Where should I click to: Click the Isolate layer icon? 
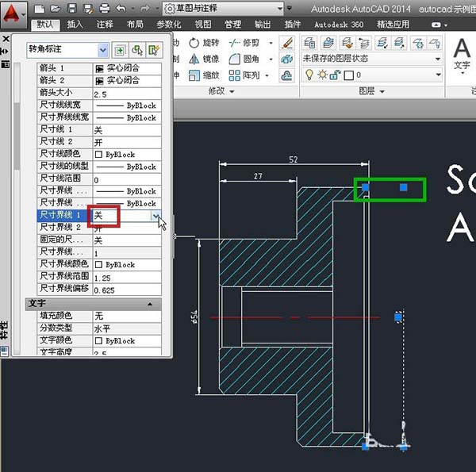pos(382,43)
